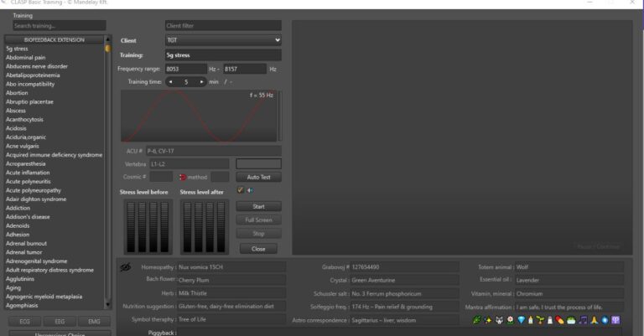Click the Vertebra field showing L1-L2
This screenshot has height=336, width=644.
click(190, 164)
